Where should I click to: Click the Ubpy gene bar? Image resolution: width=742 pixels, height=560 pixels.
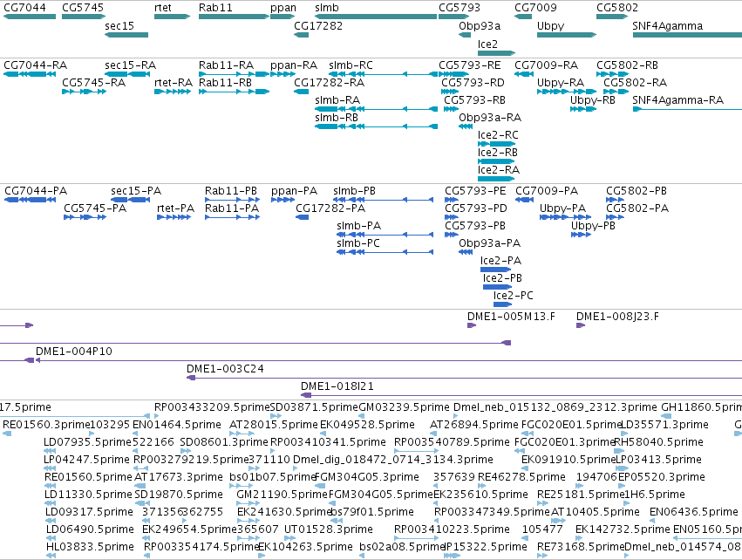pos(567,35)
